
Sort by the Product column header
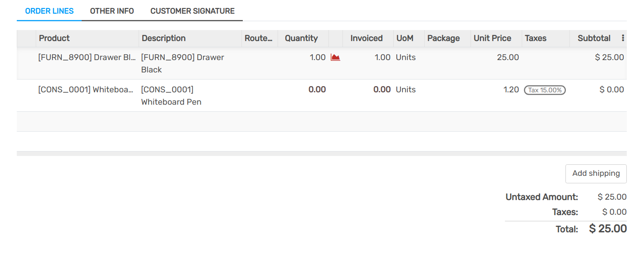54,38
